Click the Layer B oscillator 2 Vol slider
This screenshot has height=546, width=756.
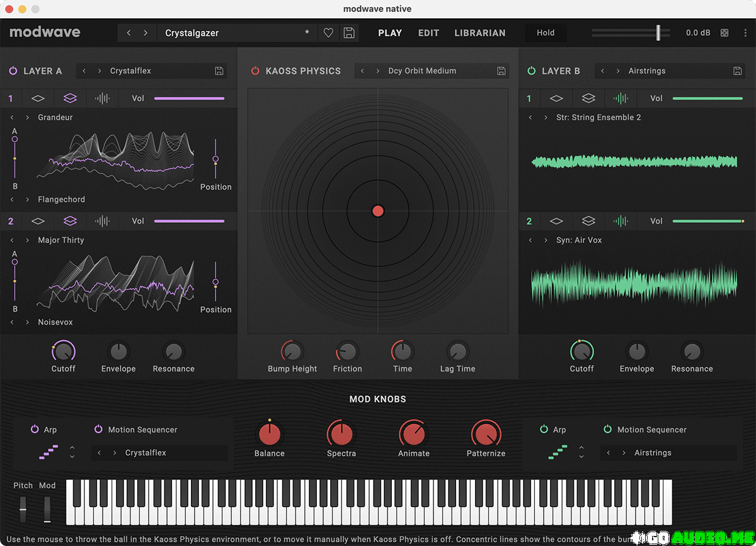coord(708,221)
